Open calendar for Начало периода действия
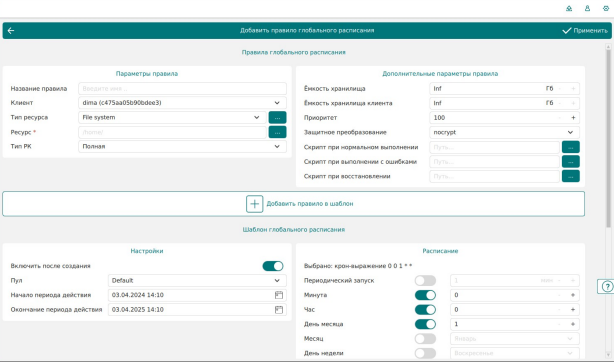614x363 pixels. point(279,295)
